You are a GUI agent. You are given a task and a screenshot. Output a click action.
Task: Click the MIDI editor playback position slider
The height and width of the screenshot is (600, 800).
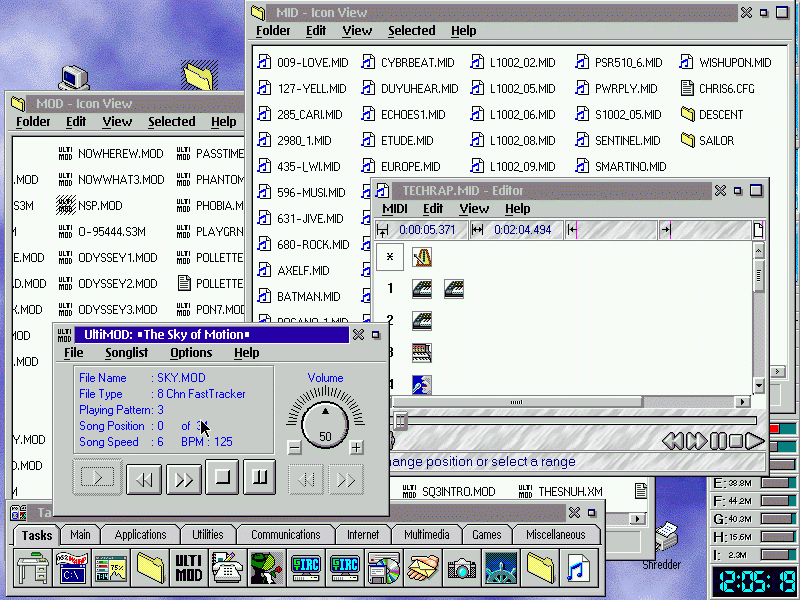coord(400,421)
